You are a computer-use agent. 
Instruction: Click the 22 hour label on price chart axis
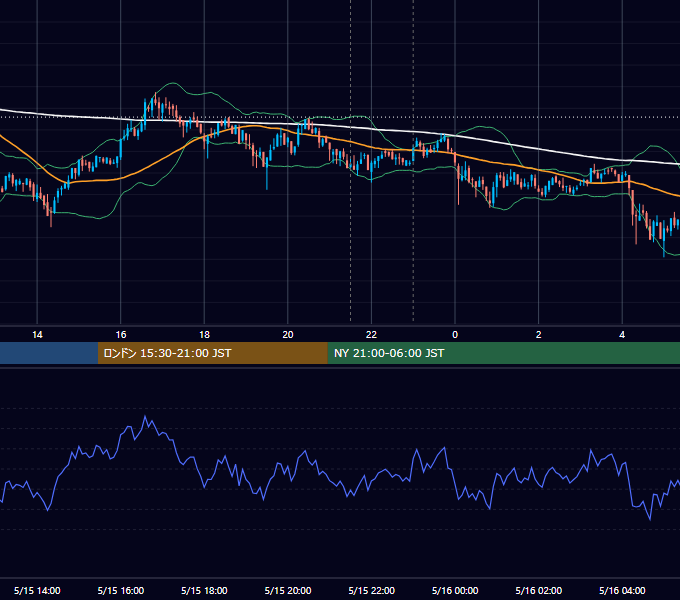tap(371, 335)
